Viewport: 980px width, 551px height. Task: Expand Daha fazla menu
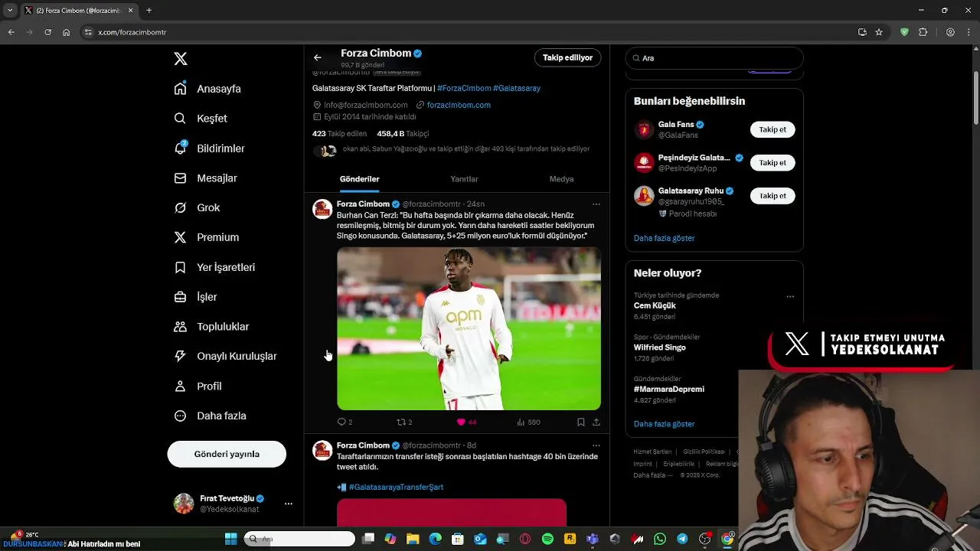point(210,416)
